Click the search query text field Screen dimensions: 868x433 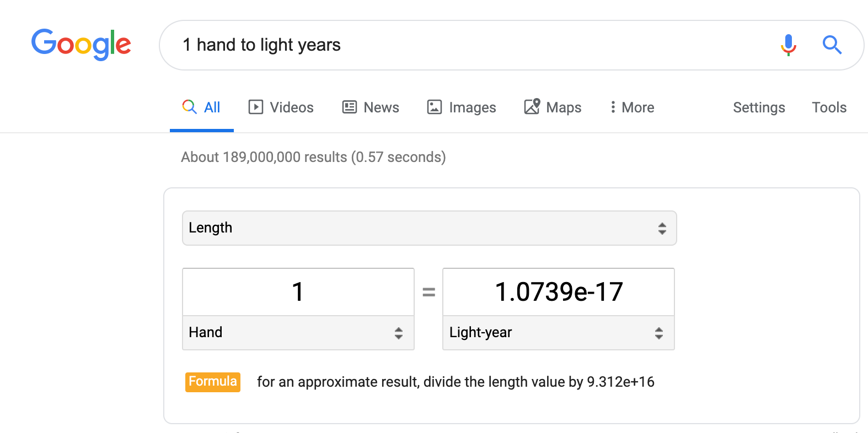point(474,45)
